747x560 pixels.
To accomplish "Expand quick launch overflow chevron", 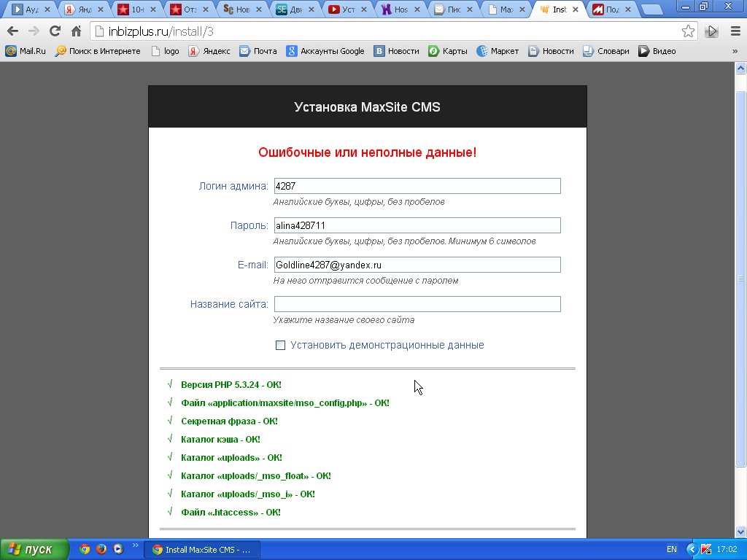I will tap(135, 545).
